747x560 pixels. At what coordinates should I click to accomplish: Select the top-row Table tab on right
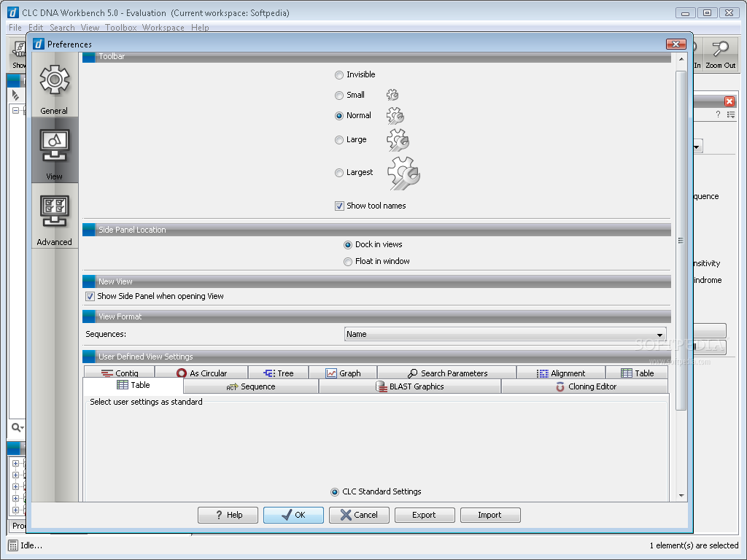(x=637, y=373)
